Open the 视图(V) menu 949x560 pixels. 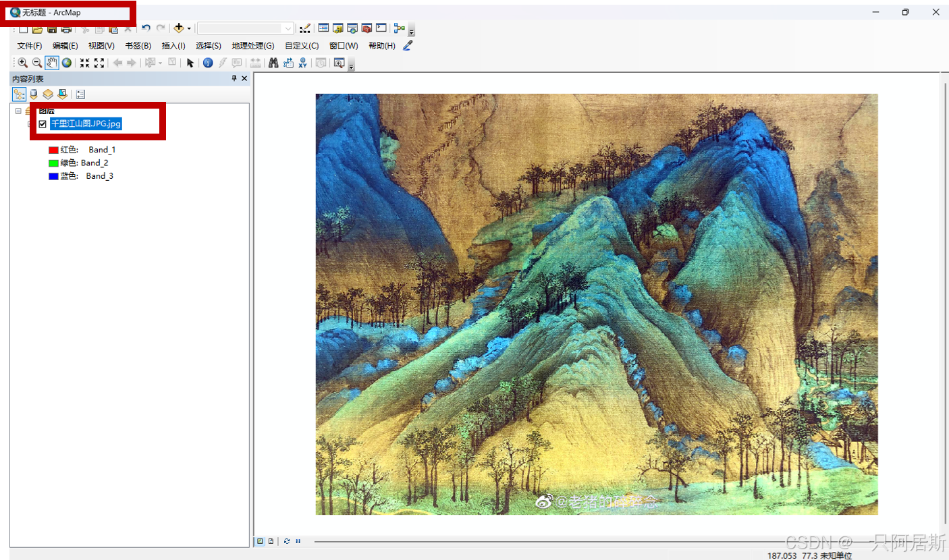point(101,46)
